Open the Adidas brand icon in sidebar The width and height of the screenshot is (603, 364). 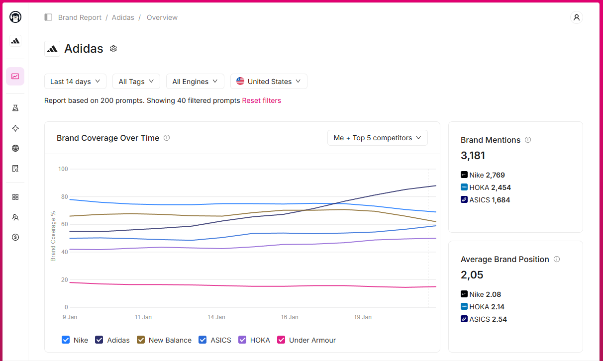point(15,41)
